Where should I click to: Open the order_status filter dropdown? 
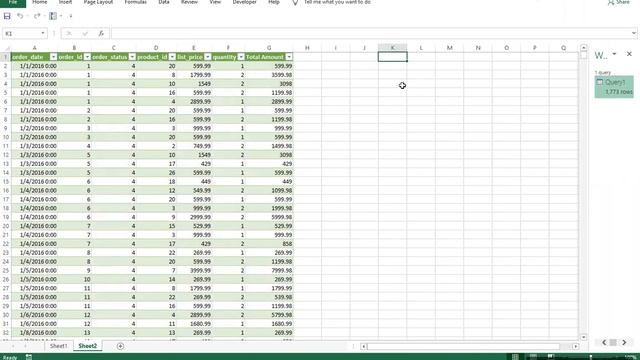132,57
